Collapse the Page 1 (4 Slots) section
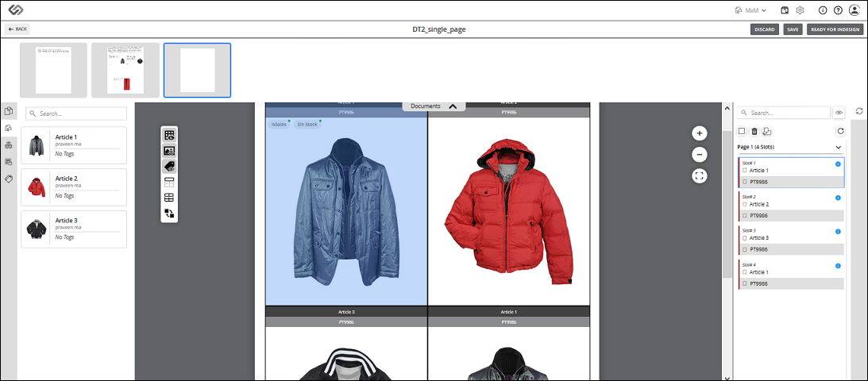 pos(838,147)
